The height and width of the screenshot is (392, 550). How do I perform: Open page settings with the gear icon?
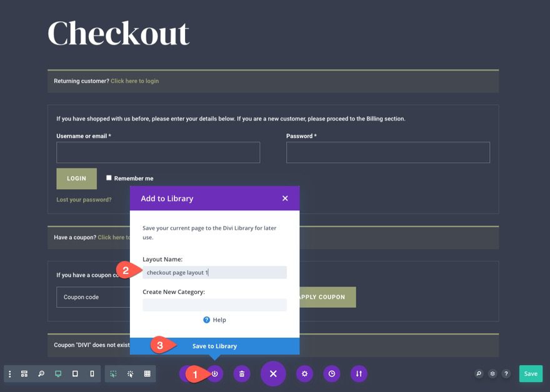click(304, 373)
